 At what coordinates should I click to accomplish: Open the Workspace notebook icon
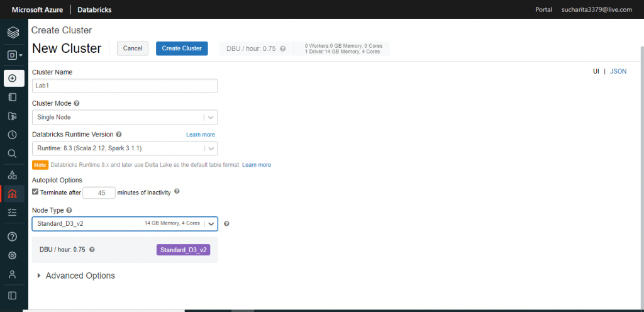(13, 97)
